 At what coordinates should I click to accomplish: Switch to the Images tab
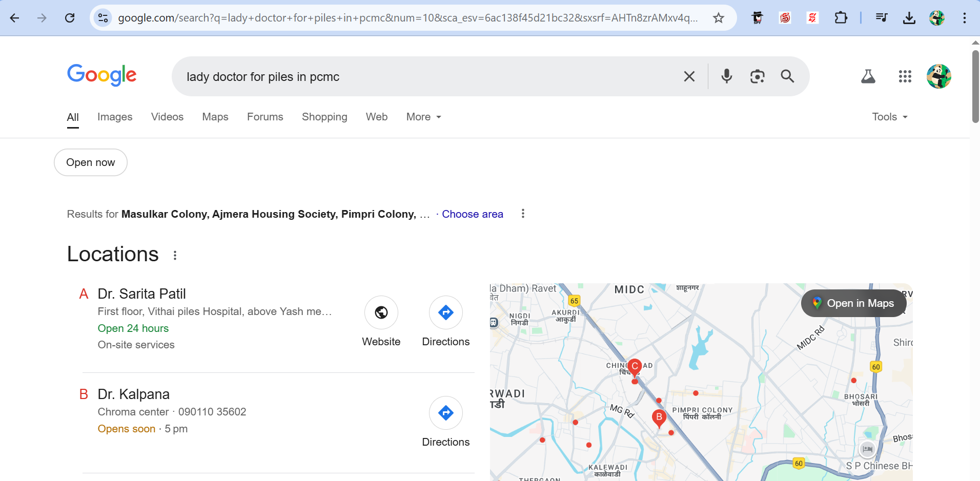point(115,117)
